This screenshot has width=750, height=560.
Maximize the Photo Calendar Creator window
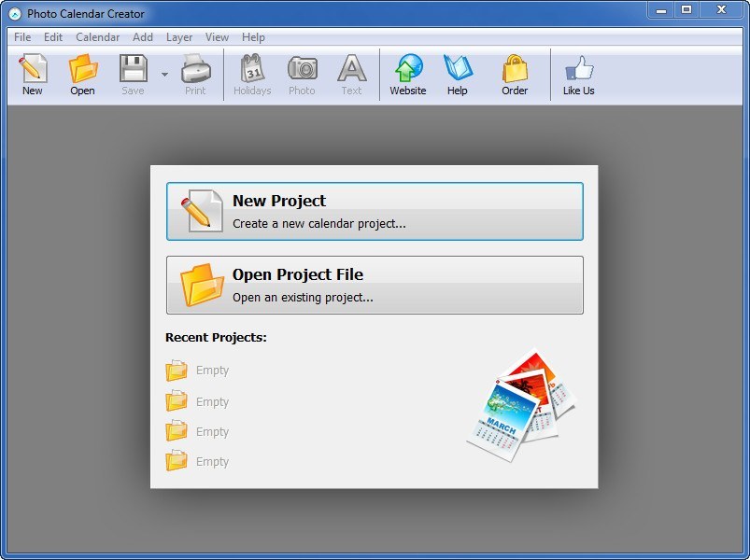tap(686, 10)
